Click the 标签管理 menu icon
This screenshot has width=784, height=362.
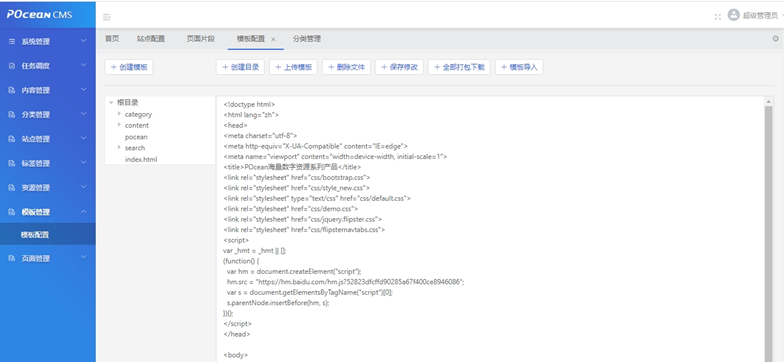[12, 163]
